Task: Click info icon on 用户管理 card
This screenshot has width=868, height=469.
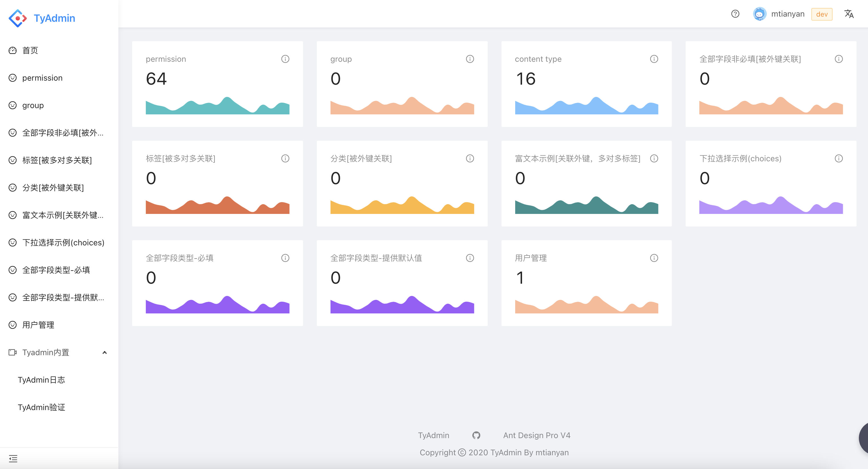Action: [654, 258]
